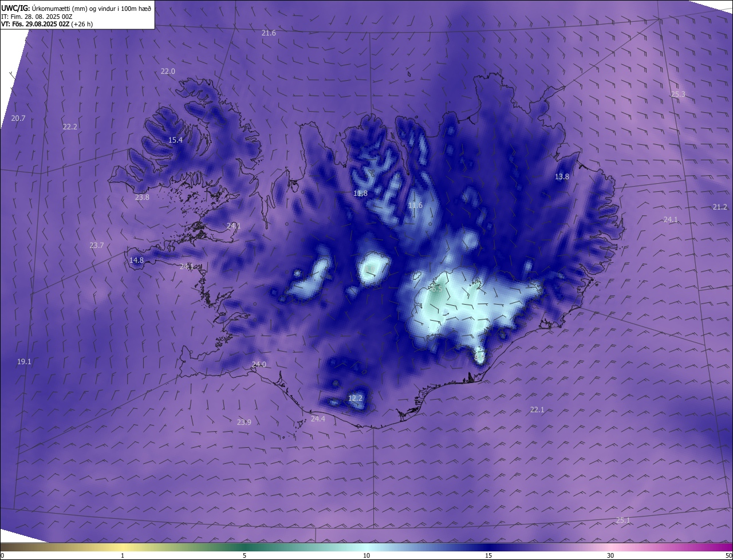
Task: Click the 22.1 value on the map
Action: click(537, 410)
